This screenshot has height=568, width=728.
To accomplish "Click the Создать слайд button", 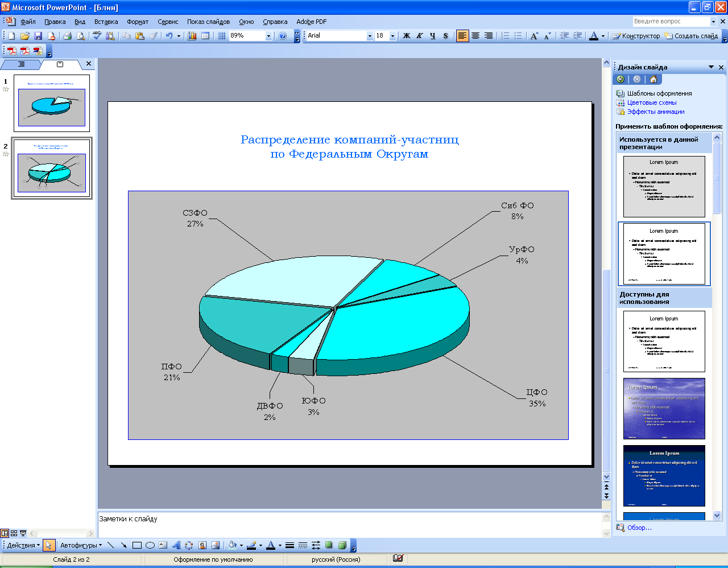I will (691, 36).
